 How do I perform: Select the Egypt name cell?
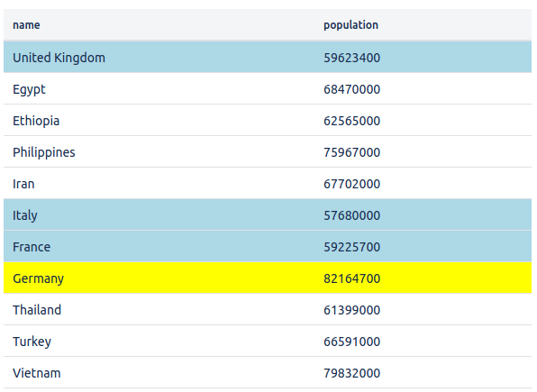[x=29, y=89]
